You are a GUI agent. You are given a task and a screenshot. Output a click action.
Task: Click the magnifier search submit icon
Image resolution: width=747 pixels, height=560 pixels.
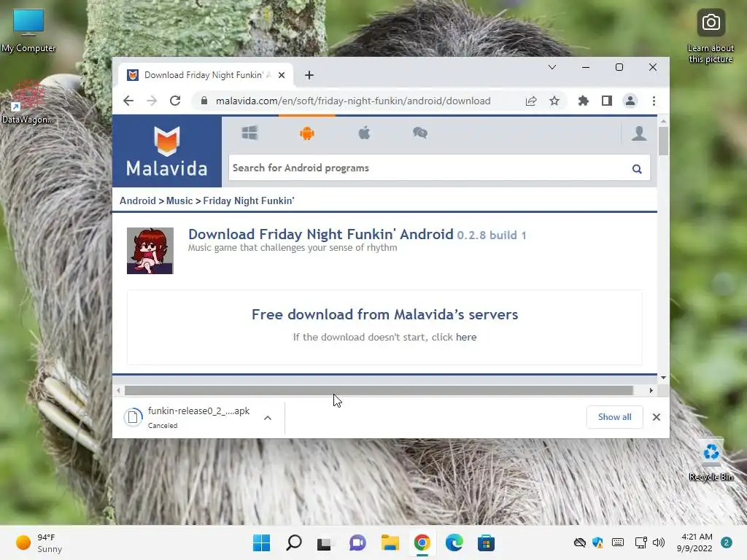637,168
